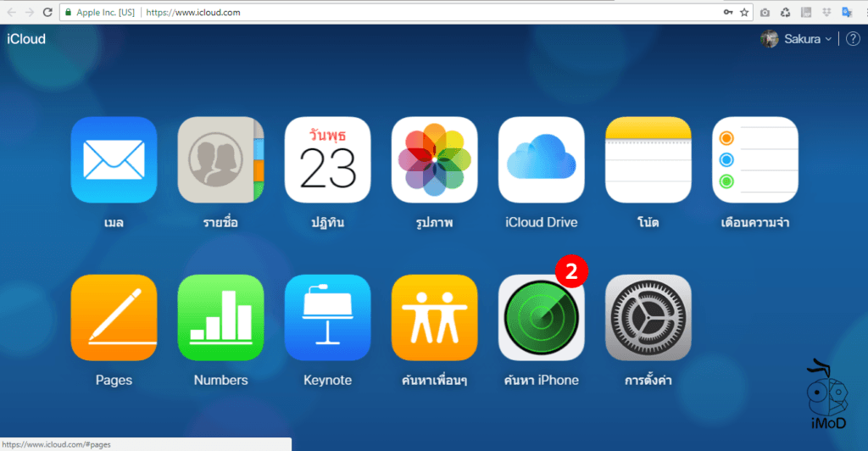Click the help question mark icon

click(x=853, y=39)
